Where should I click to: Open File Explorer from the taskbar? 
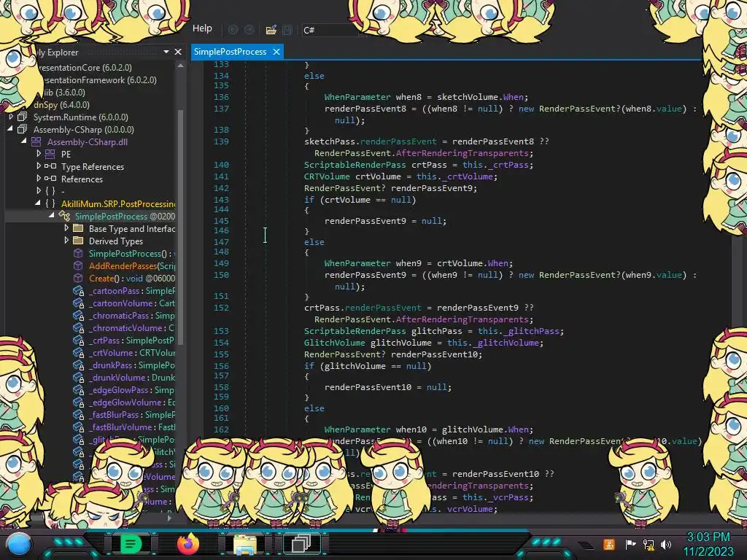click(245, 545)
